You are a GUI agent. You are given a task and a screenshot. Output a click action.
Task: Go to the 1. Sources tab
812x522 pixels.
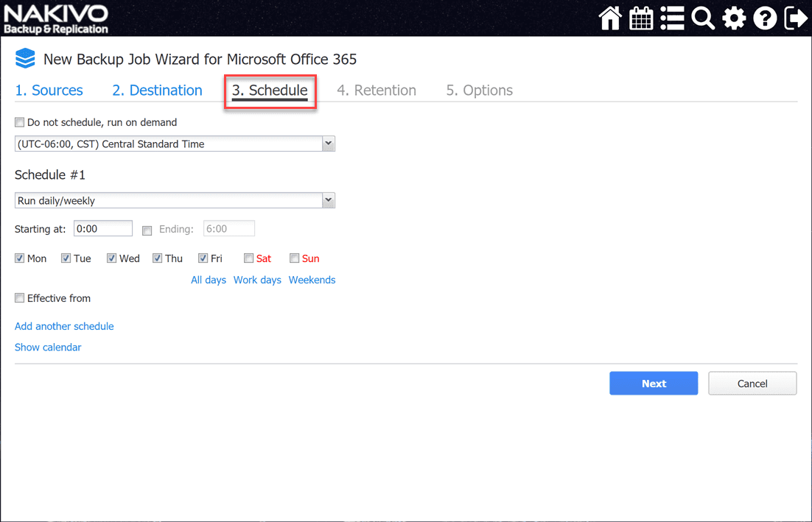(49, 90)
